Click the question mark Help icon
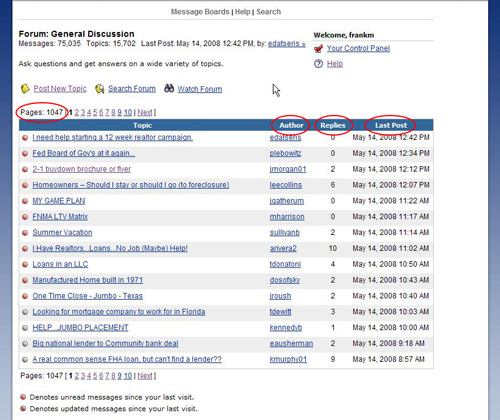The width and height of the screenshot is (500, 420). (x=318, y=64)
